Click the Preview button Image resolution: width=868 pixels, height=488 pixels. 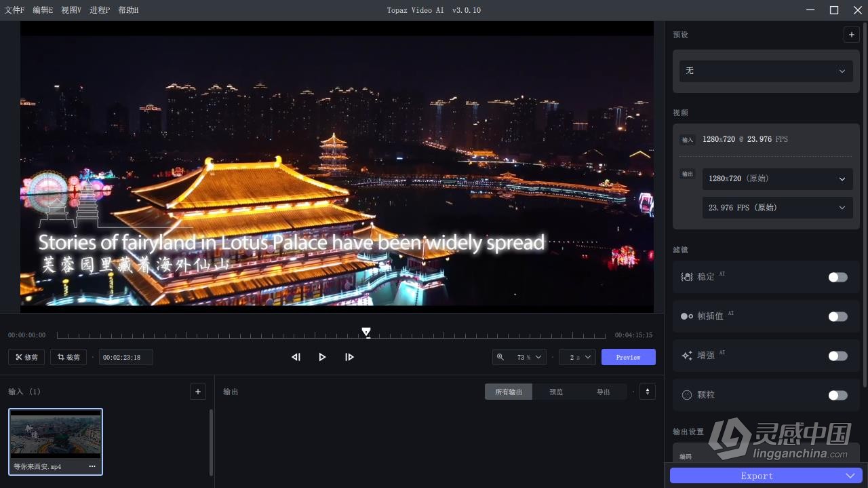(628, 356)
